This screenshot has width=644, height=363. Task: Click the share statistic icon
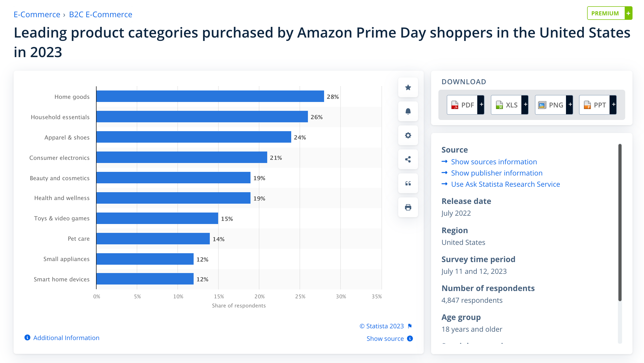tap(408, 159)
